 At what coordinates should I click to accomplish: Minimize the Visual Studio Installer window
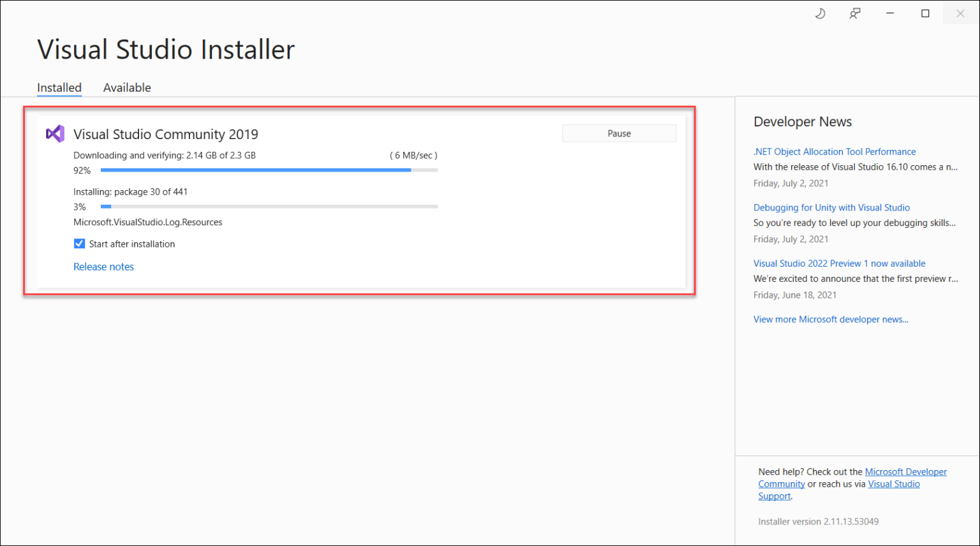pyautogui.click(x=890, y=13)
